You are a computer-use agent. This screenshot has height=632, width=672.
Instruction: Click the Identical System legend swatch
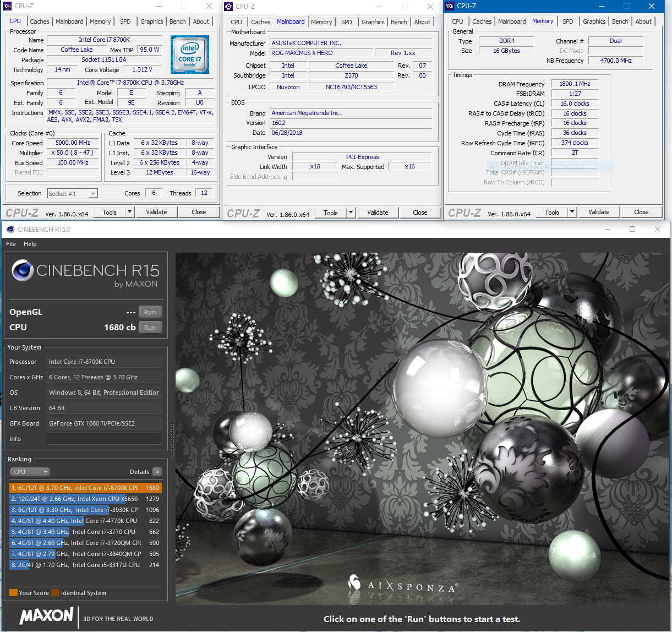pos(55,593)
